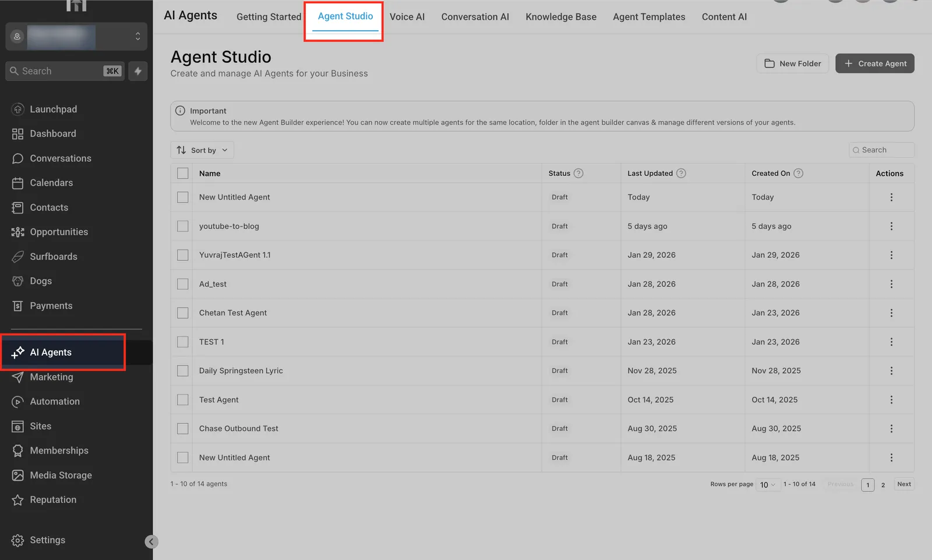Select all agents with header checkbox

[183, 173]
